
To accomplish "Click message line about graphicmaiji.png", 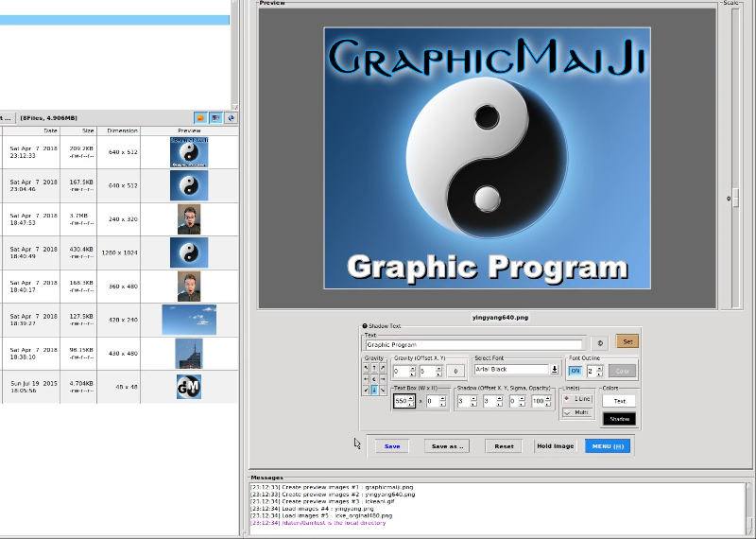I will pyautogui.click(x=332, y=487).
